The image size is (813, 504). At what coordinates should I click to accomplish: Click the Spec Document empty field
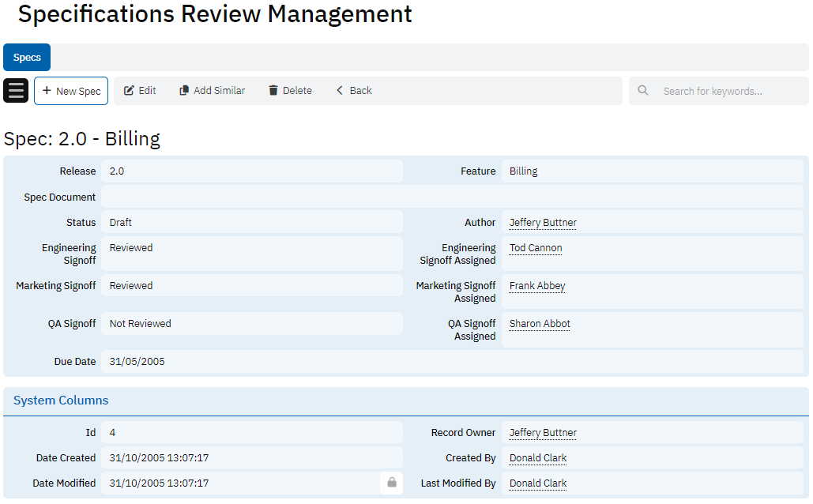point(450,197)
